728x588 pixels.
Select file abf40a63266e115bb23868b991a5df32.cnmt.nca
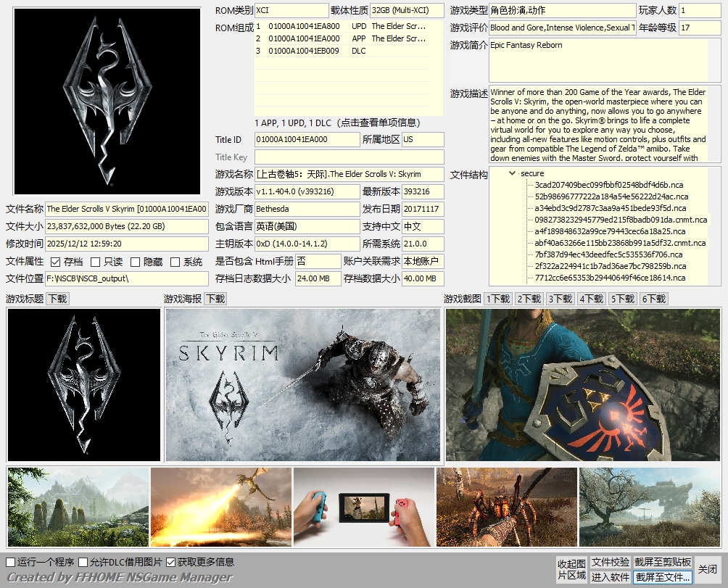coord(620,243)
